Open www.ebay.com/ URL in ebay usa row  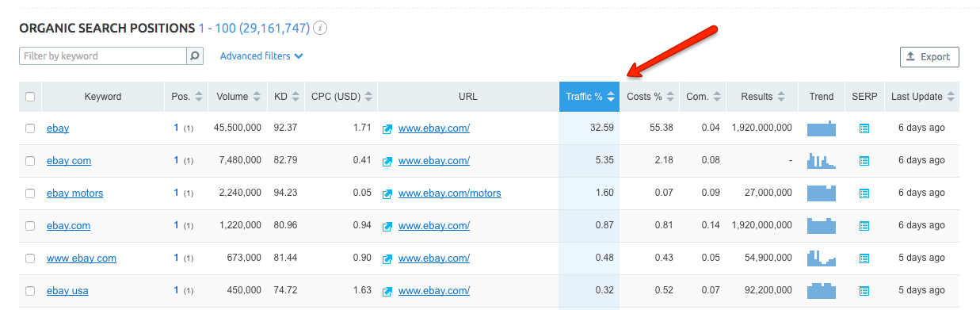[434, 291]
